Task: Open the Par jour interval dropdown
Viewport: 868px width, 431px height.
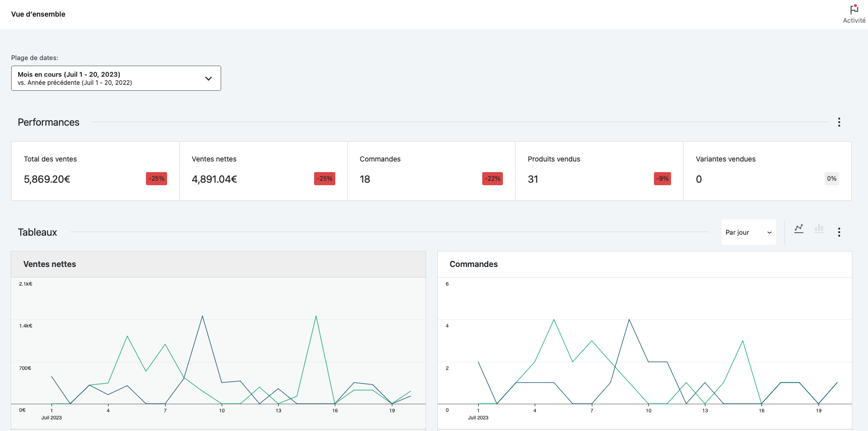Action: point(748,233)
